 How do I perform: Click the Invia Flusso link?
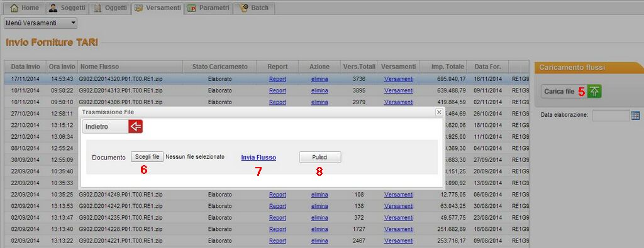258,158
